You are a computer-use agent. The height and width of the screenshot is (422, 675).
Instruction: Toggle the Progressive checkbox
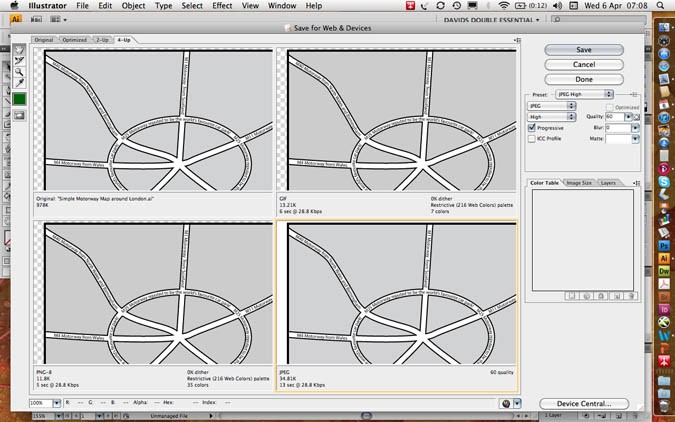532,128
